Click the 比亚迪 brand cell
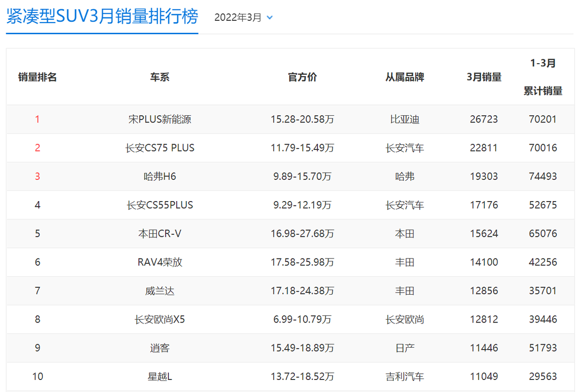This screenshot has width=579, height=392. click(405, 119)
